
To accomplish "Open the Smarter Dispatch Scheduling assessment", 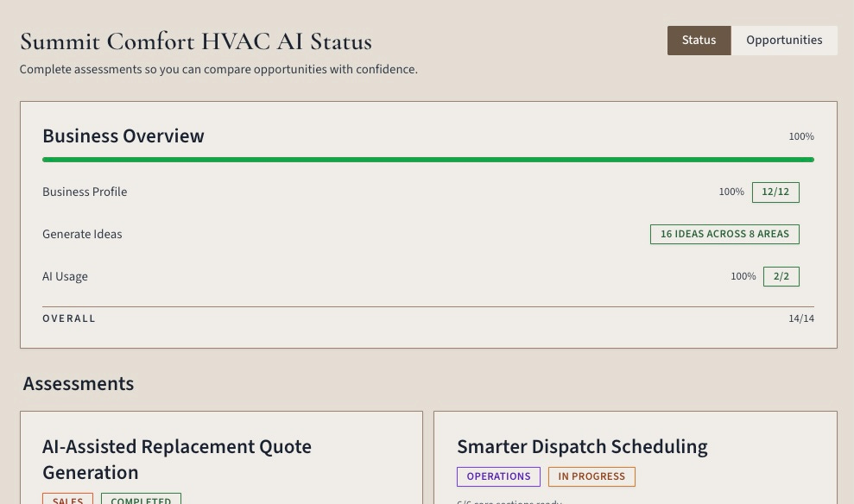I will click(582, 446).
